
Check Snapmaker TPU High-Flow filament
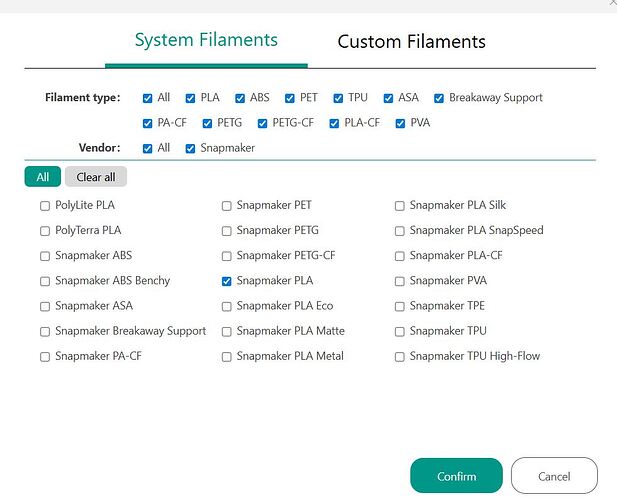(400, 356)
